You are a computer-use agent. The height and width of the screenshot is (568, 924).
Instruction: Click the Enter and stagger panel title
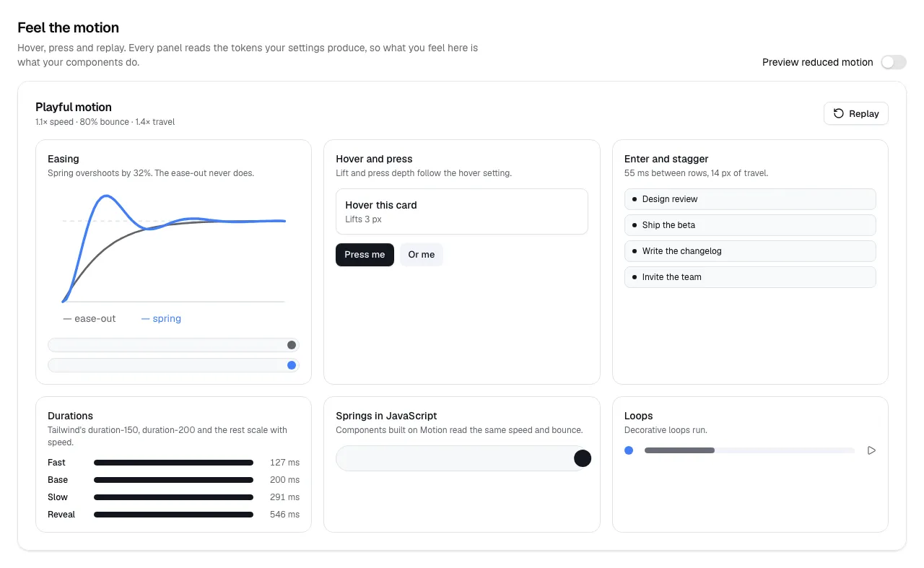point(666,159)
